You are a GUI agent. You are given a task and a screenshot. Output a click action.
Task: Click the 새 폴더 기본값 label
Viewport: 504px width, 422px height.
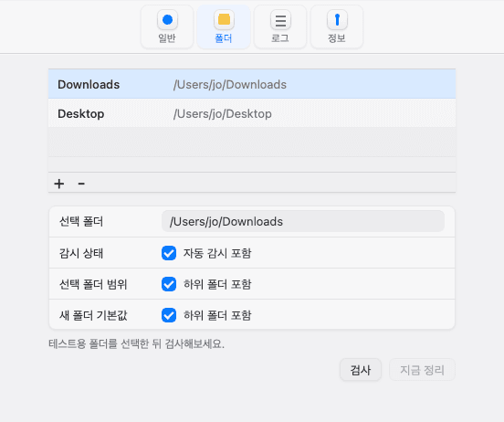(93, 315)
